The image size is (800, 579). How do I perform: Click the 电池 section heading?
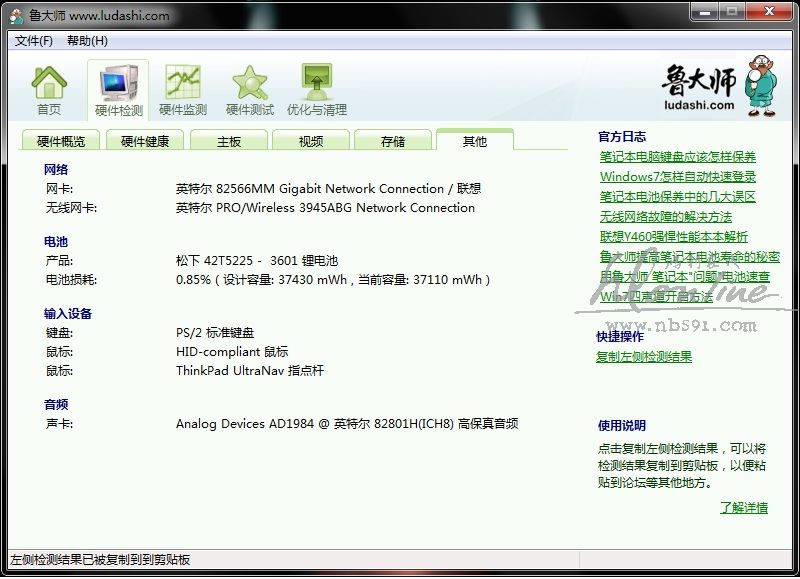[56, 241]
